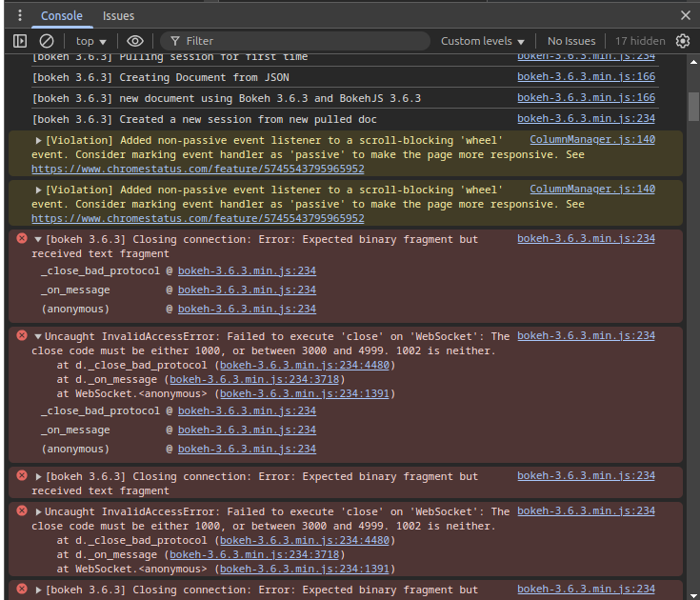Open 234:4480 link in second InvalidAccessError
Image resolution: width=700 pixels, height=600 pixels.
click(x=305, y=541)
